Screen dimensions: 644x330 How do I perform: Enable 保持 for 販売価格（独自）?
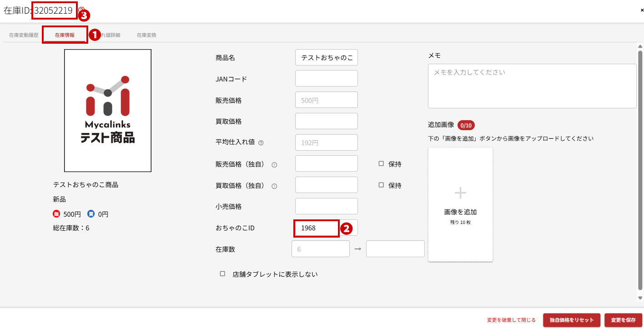pyautogui.click(x=381, y=164)
